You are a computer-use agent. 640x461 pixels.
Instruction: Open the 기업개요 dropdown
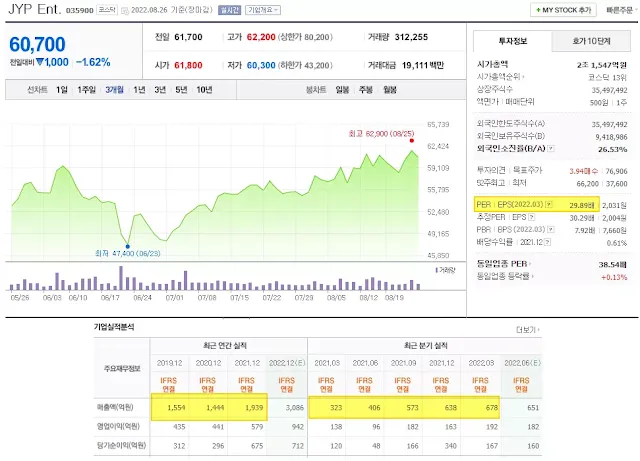pyautogui.click(x=263, y=10)
